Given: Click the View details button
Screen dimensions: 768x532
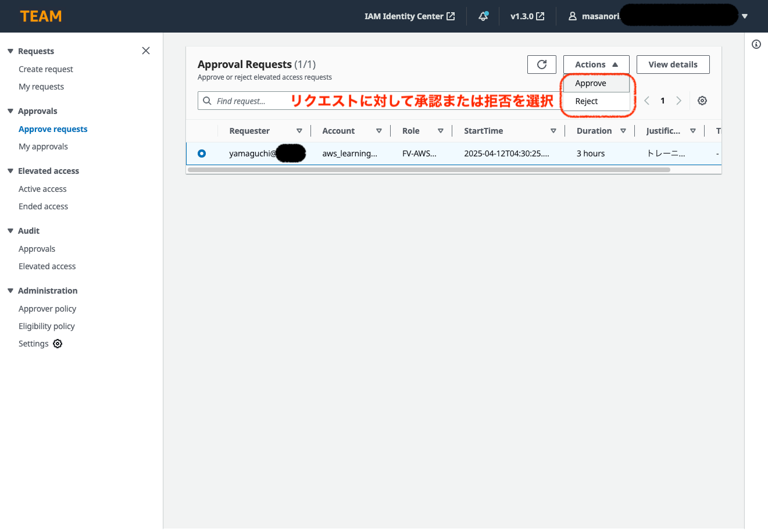Looking at the screenshot, I should point(673,65).
